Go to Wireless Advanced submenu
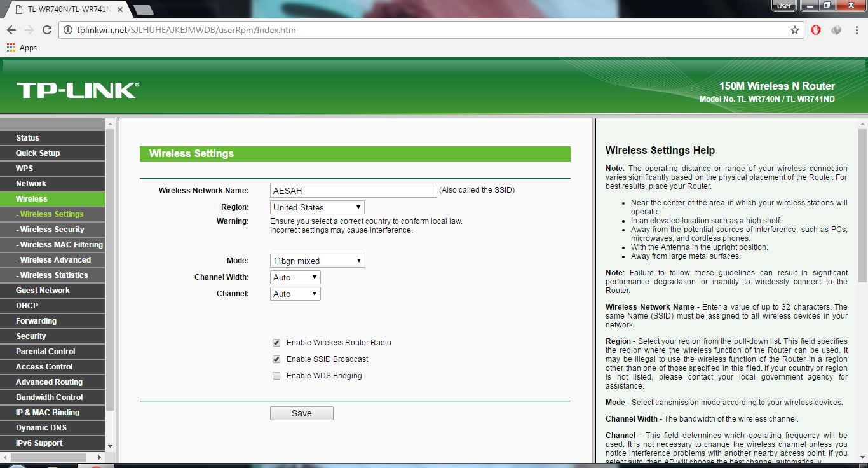The width and height of the screenshot is (868, 468). coord(52,260)
